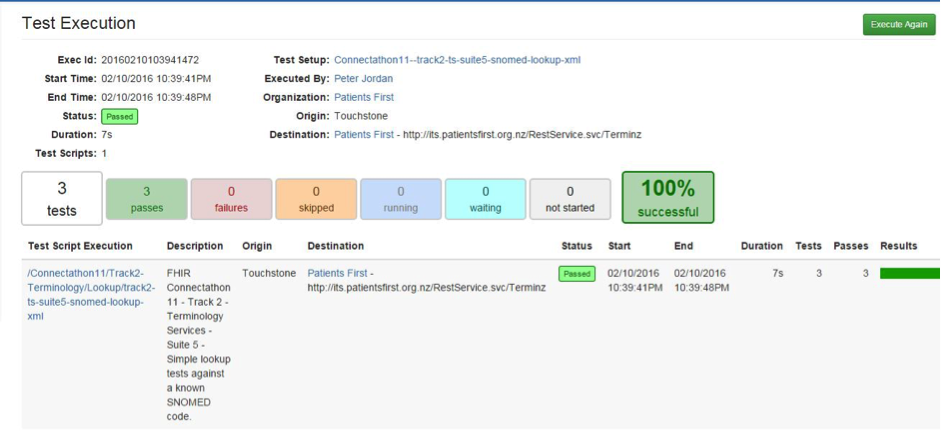This screenshot has width=941, height=438.
Task: Click the Exec Id value 20160210103941472
Action: point(150,60)
